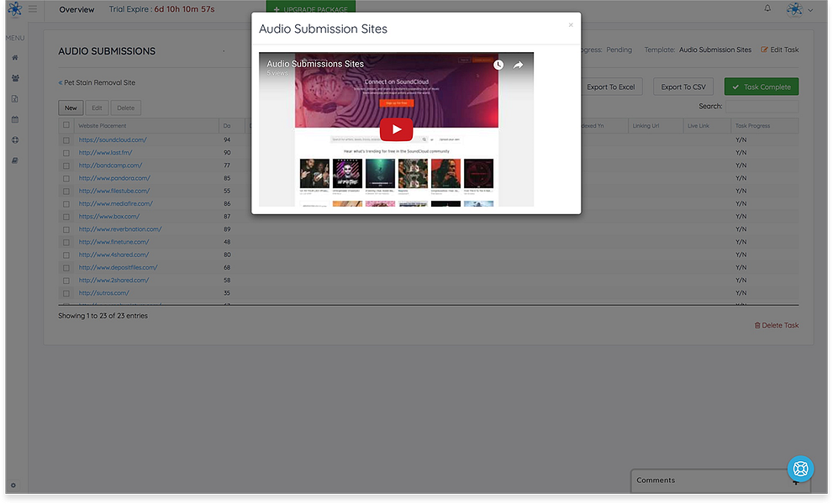Click the Upgrade Package button

tap(311, 8)
